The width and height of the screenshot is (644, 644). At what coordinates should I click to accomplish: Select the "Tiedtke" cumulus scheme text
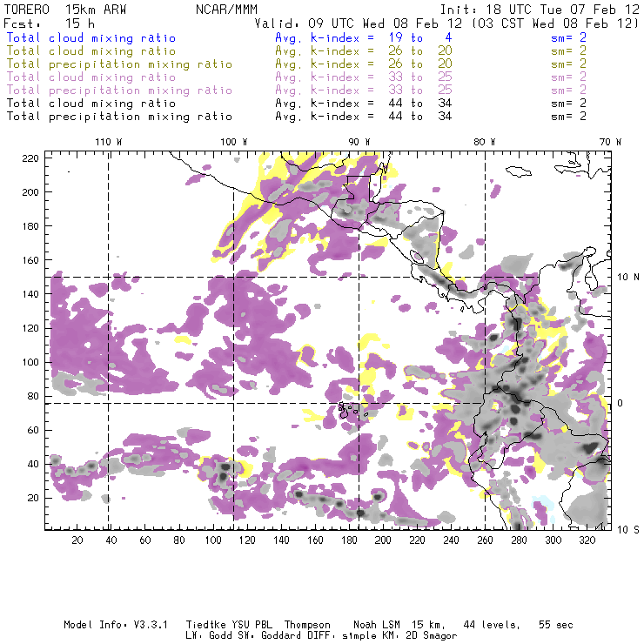206,625
